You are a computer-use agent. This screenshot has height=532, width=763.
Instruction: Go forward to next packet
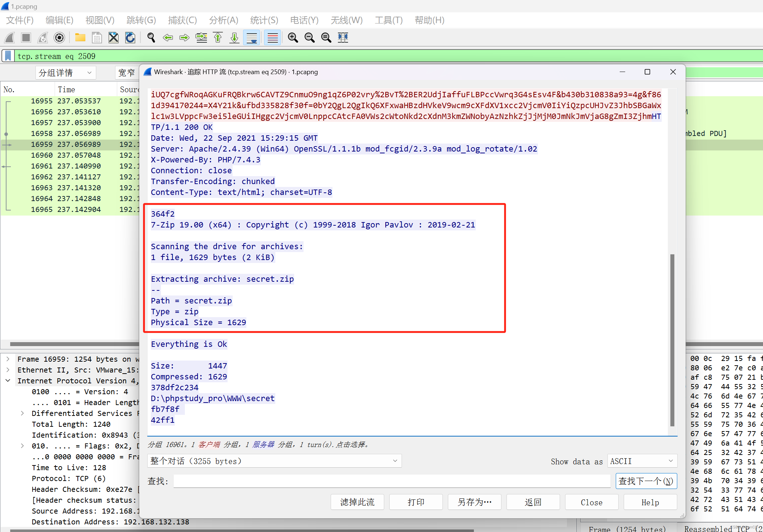(185, 38)
